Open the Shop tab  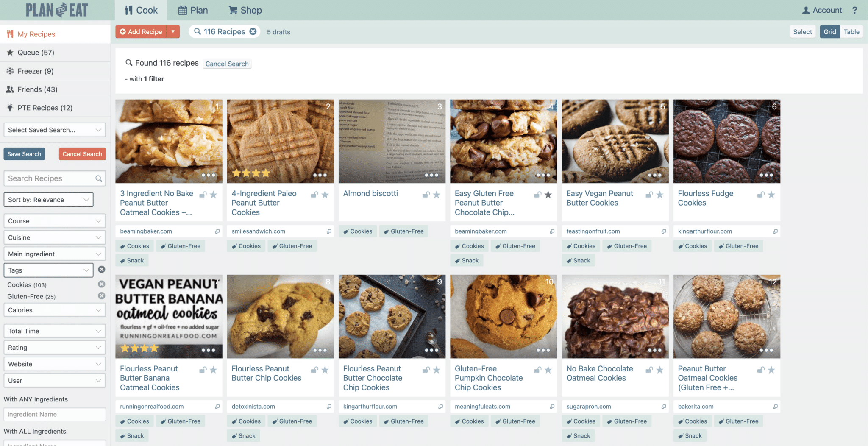click(245, 10)
